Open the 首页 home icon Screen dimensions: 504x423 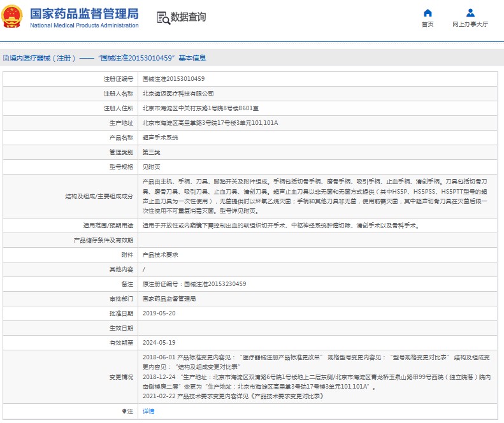tap(428, 13)
